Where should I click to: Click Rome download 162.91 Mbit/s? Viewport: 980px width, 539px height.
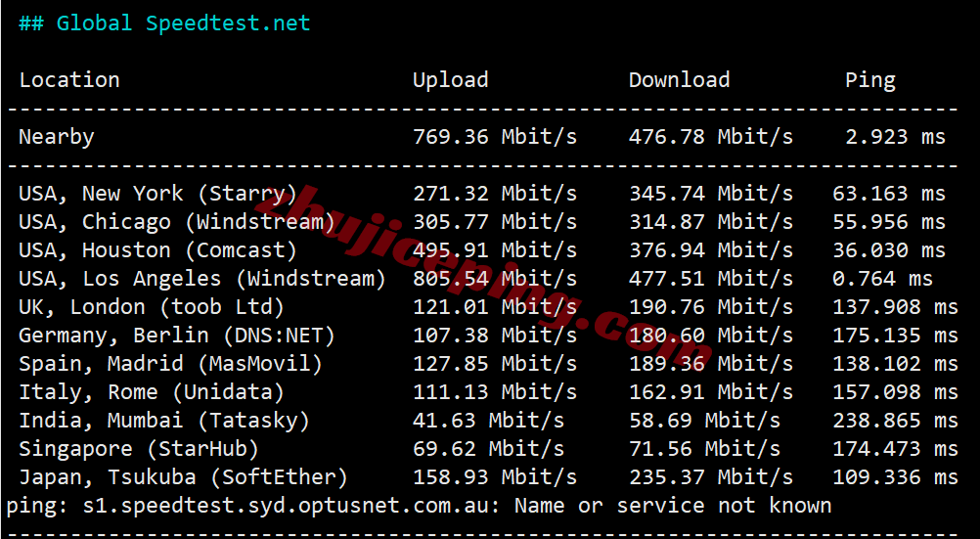[711, 392]
